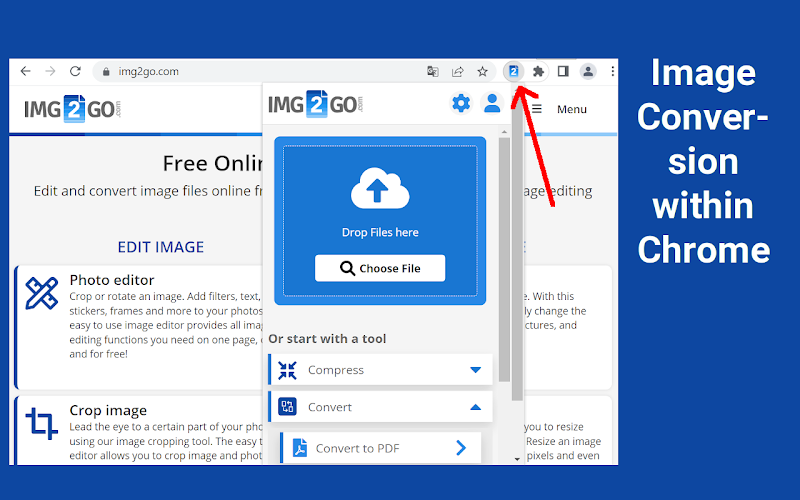
Task: Click the user account icon in popup
Action: (492, 104)
